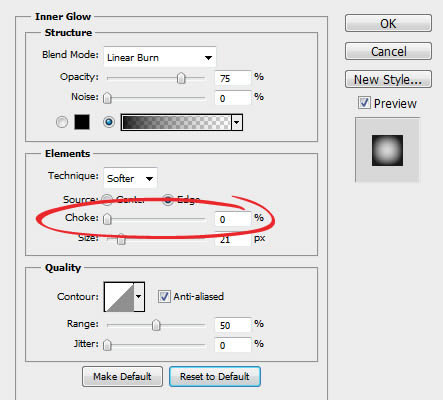Open the Technique dropdown showing Softer
Viewport: 443px width, 400px height.
tap(130, 178)
